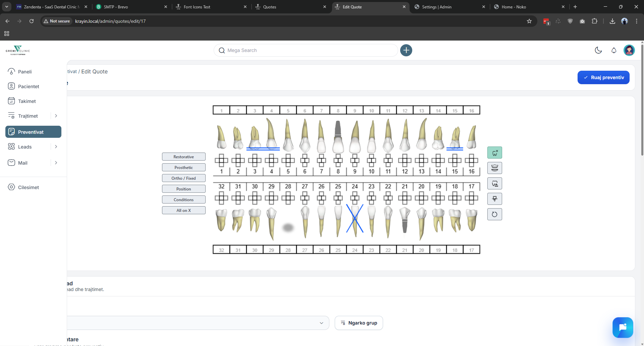Image resolution: width=644 pixels, height=346 pixels.
Task: Select the dental implant tool icon
Action: pos(494,199)
